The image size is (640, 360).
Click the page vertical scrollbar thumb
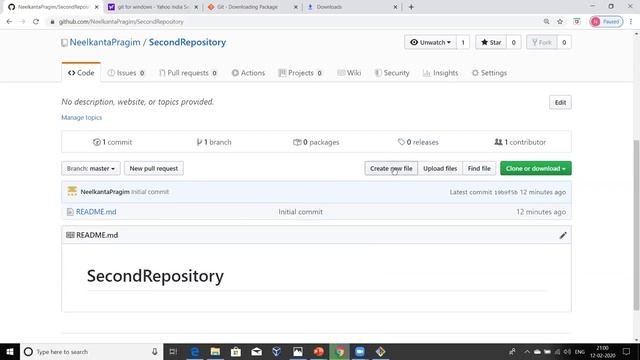pyautogui.click(x=636, y=224)
